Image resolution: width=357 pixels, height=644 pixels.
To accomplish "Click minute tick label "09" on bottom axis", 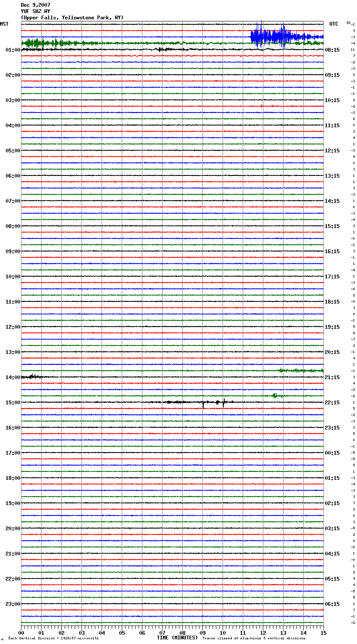I will coord(202,633).
